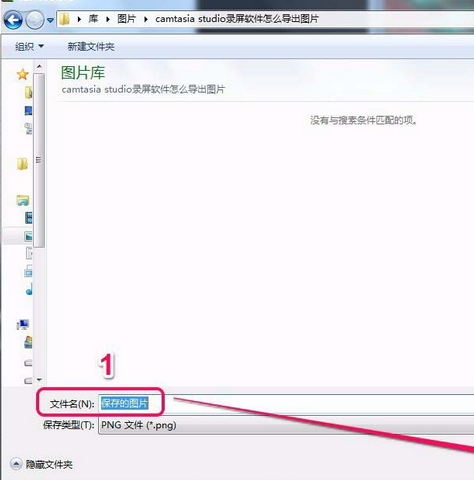Select 库 in the address path
This screenshot has width=474, height=480.
point(93,19)
